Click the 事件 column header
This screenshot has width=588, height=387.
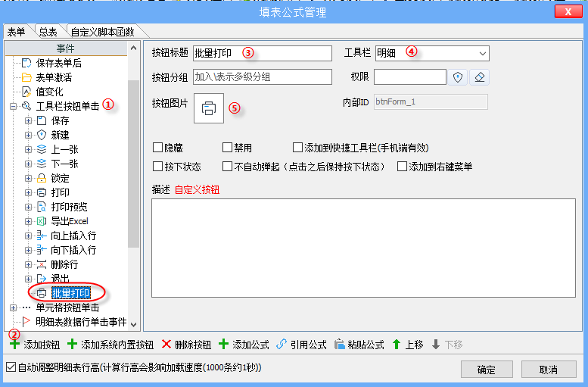[67, 48]
